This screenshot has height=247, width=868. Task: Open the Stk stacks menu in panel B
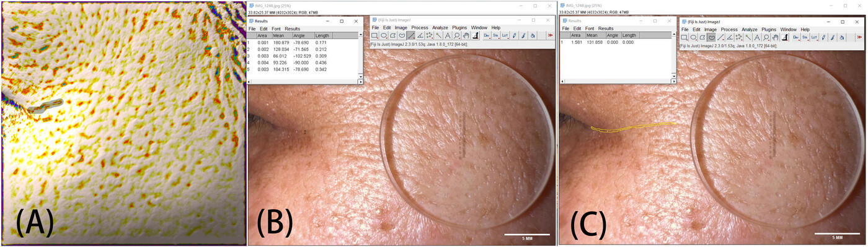(x=496, y=36)
